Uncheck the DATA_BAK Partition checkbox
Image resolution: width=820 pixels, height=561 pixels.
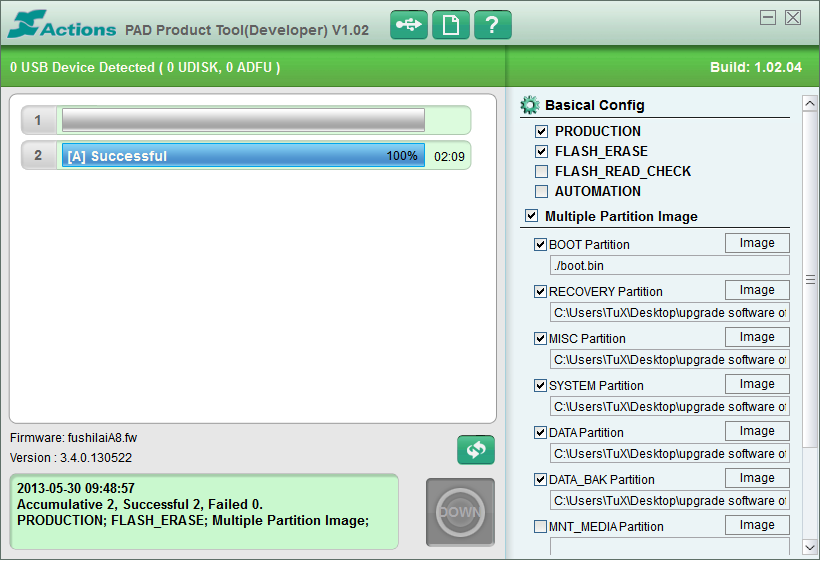[x=540, y=480]
